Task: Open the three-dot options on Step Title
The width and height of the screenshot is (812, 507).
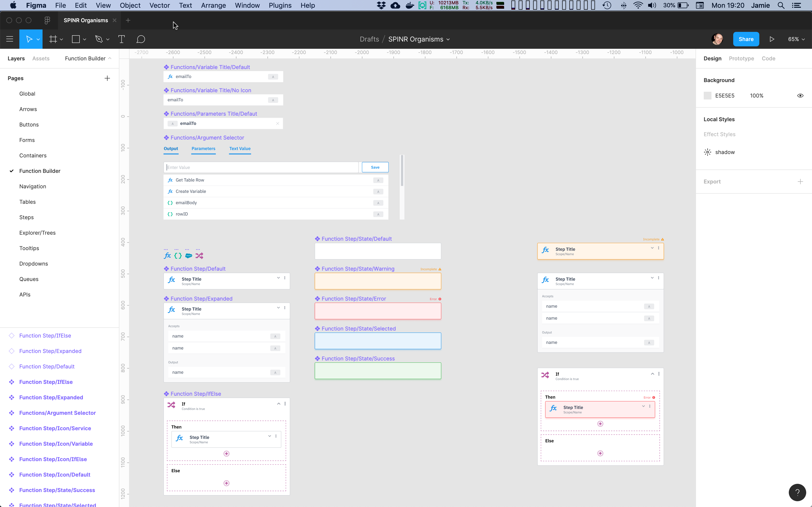Action: pos(284,278)
